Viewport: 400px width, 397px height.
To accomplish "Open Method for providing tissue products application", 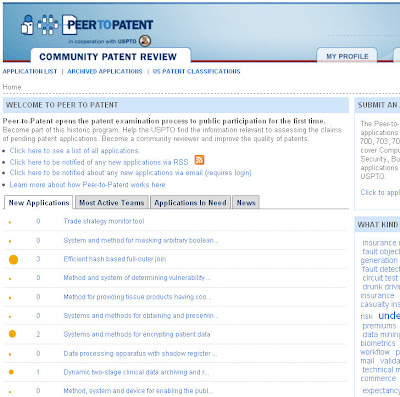I will pyautogui.click(x=137, y=297).
